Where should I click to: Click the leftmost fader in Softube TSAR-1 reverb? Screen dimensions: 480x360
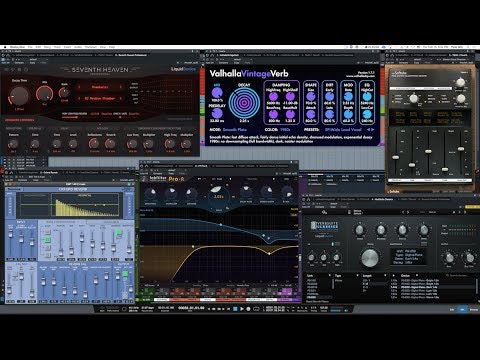(396, 157)
